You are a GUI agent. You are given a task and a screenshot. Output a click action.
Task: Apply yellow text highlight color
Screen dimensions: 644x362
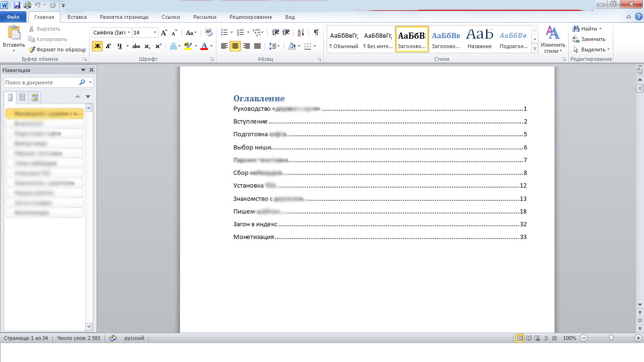pos(188,46)
